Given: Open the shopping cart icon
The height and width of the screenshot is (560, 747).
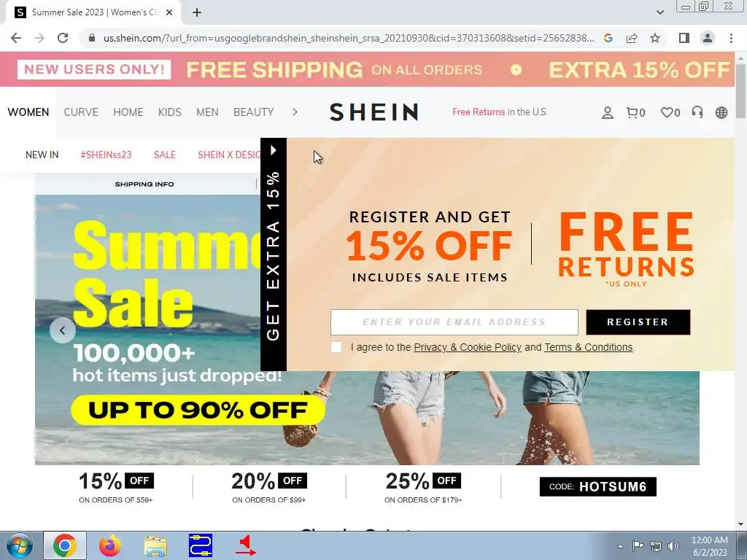Looking at the screenshot, I should click(635, 113).
